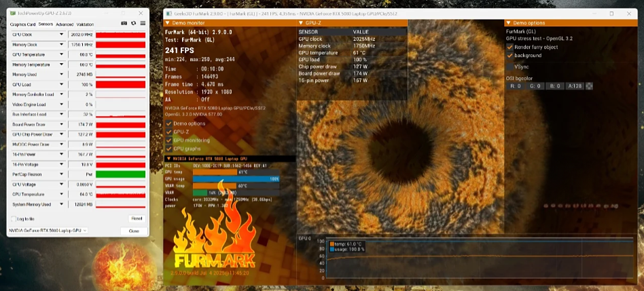Image resolution: width=644 pixels, height=291 pixels.
Task: Open the 16-Pin Power dropdown arrow
Action: [x=62, y=155]
